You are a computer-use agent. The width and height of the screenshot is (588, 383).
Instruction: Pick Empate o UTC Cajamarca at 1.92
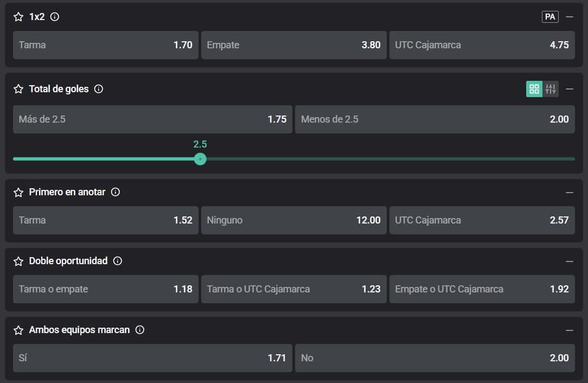[482, 289]
